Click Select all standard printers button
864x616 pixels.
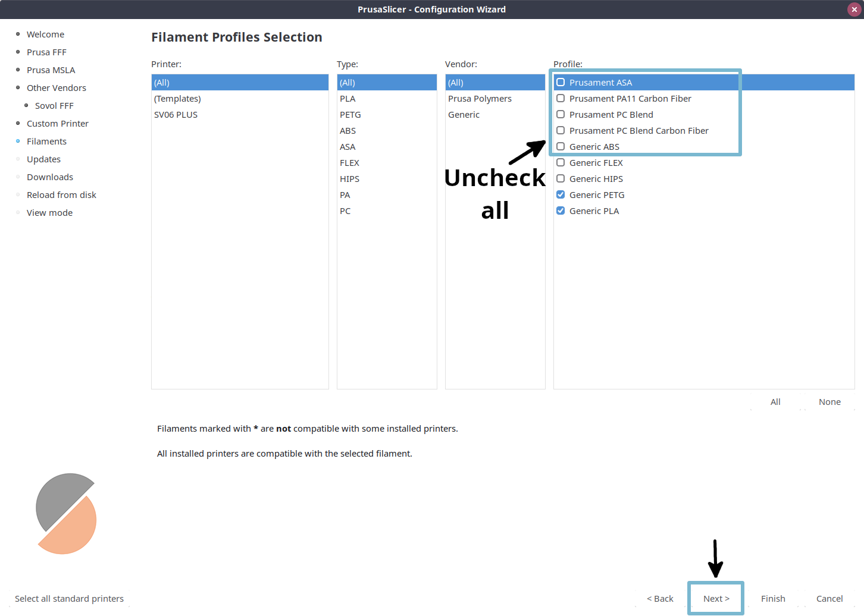coord(69,598)
